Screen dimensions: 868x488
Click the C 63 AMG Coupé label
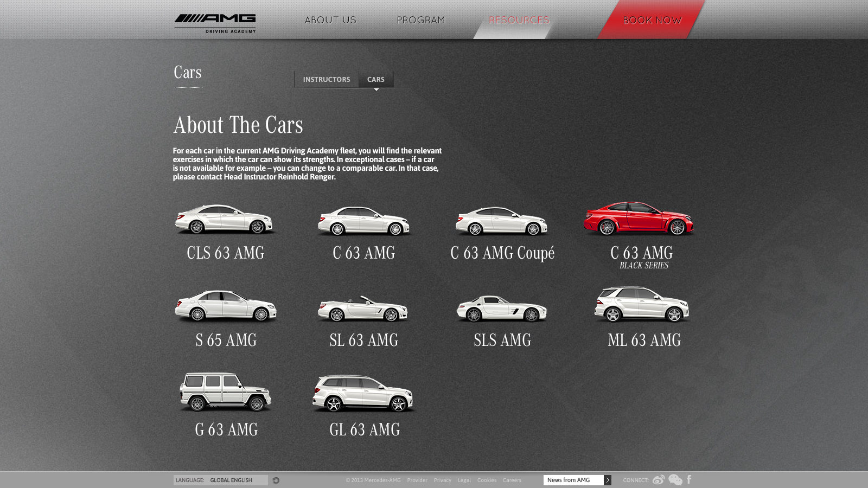(502, 254)
